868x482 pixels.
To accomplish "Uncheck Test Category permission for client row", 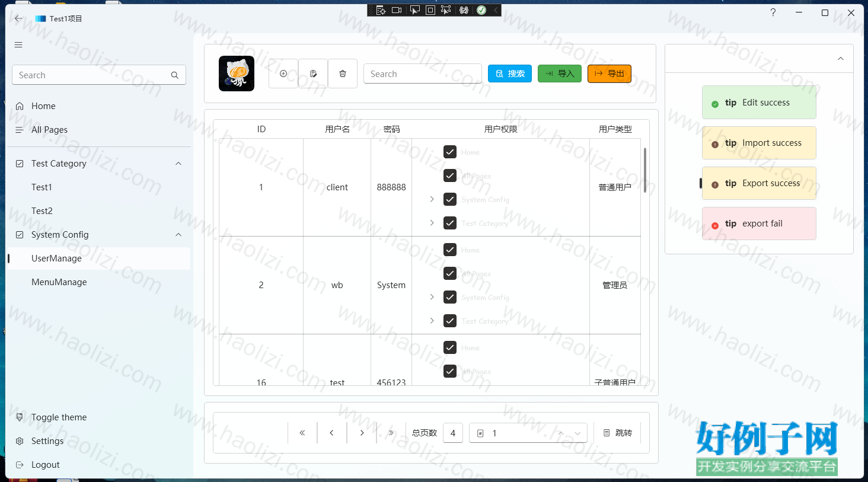I will 450,223.
